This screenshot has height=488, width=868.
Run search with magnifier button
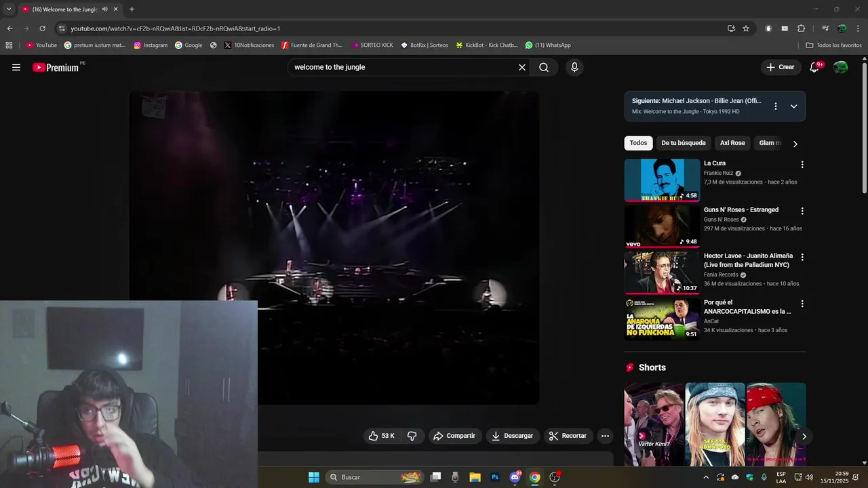(x=544, y=67)
